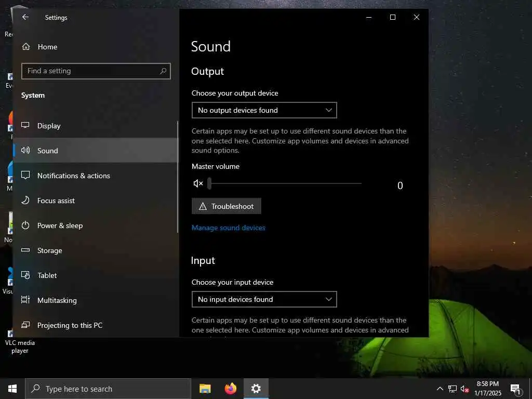
Task: Open Focus assist settings
Action: (96, 201)
